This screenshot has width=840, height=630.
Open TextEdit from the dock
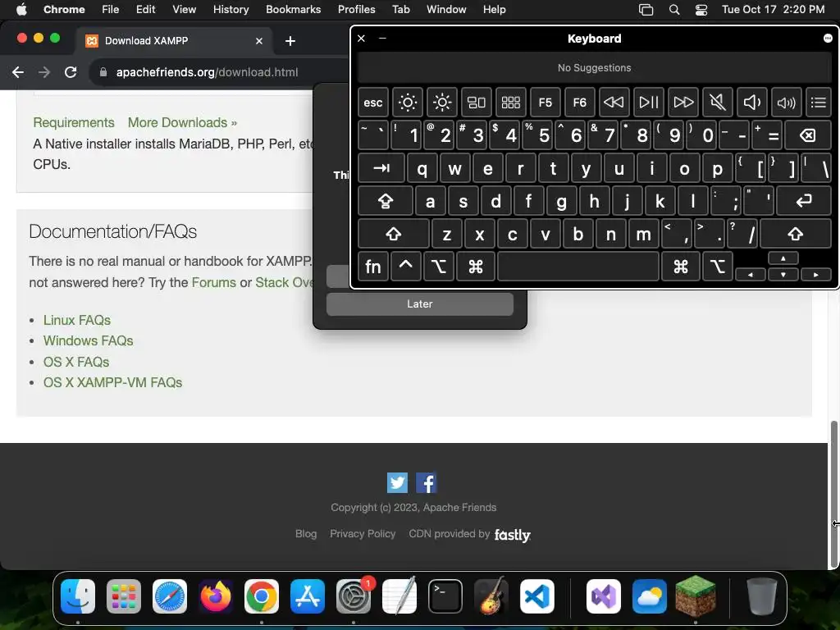pyautogui.click(x=399, y=596)
